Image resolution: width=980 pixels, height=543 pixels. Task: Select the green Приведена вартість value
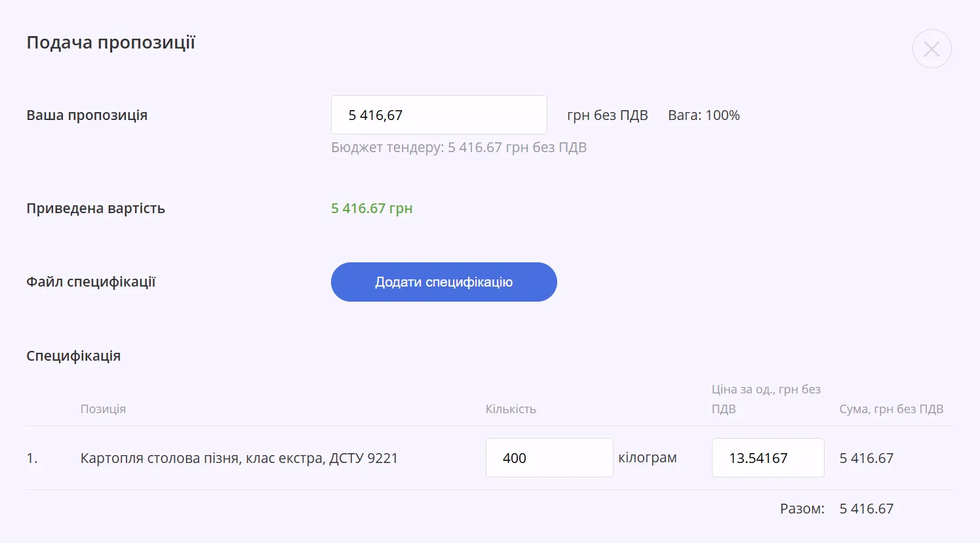click(x=372, y=209)
